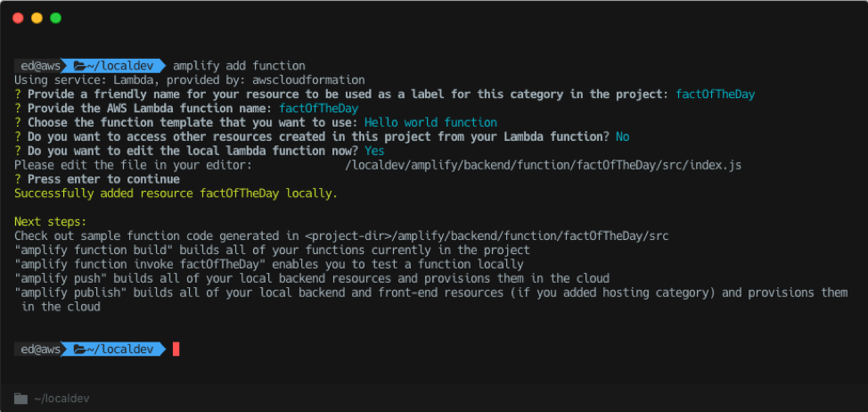Minimize the terminal using the yellow button
Viewport: 868px width, 412px height.
(37, 18)
